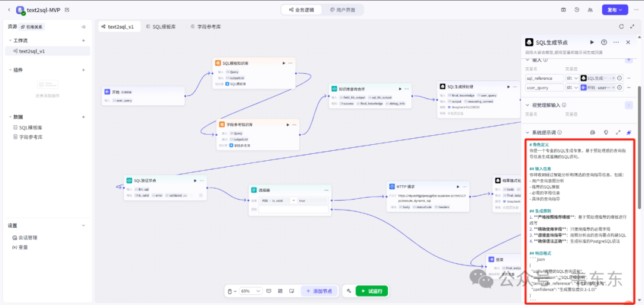Clear the 开始 user reference value

click(x=614, y=88)
